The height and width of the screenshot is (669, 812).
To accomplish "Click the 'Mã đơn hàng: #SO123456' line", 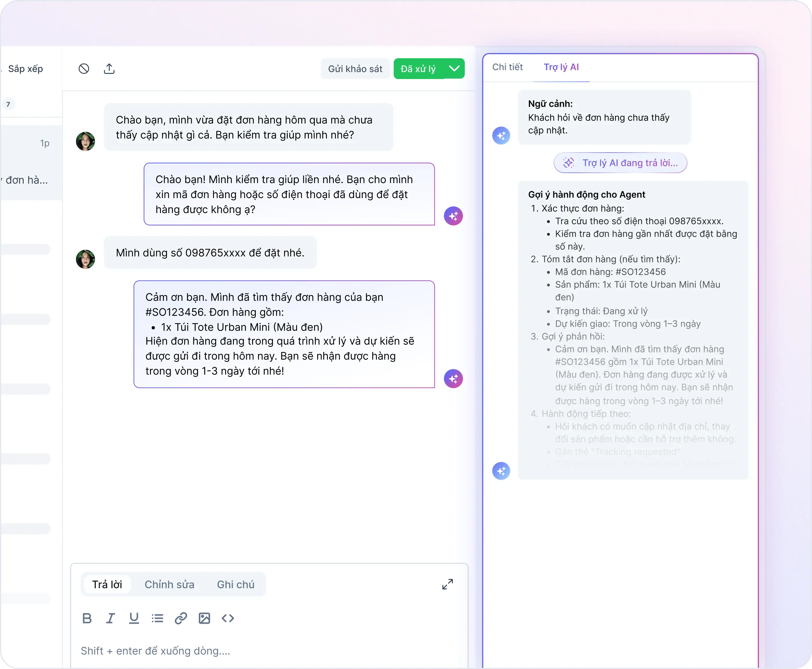I will click(x=610, y=272).
